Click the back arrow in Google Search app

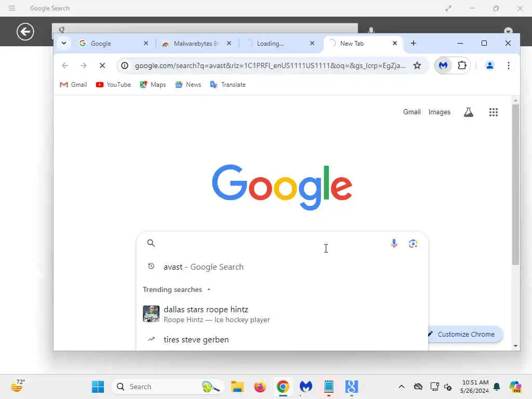pyautogui.click(x=25, y=32)
